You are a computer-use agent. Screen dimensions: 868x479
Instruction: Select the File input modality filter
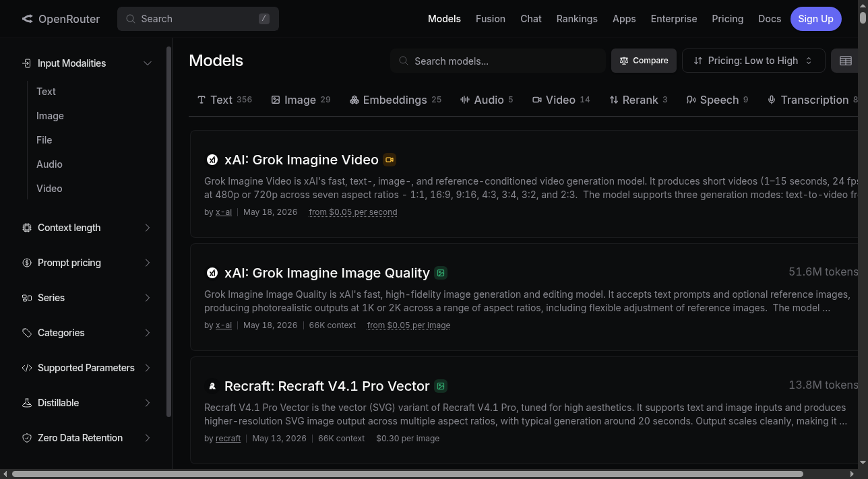[44, 140]
